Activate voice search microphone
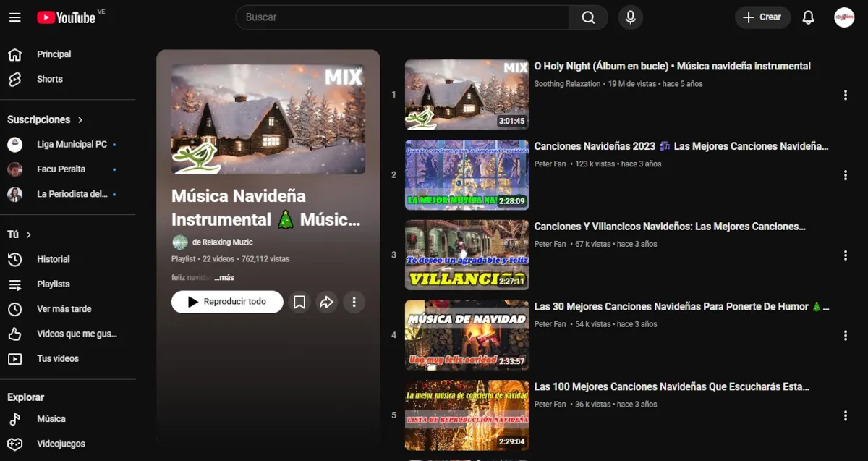This screenshot has width=868, height=461. tap(630, 17)
